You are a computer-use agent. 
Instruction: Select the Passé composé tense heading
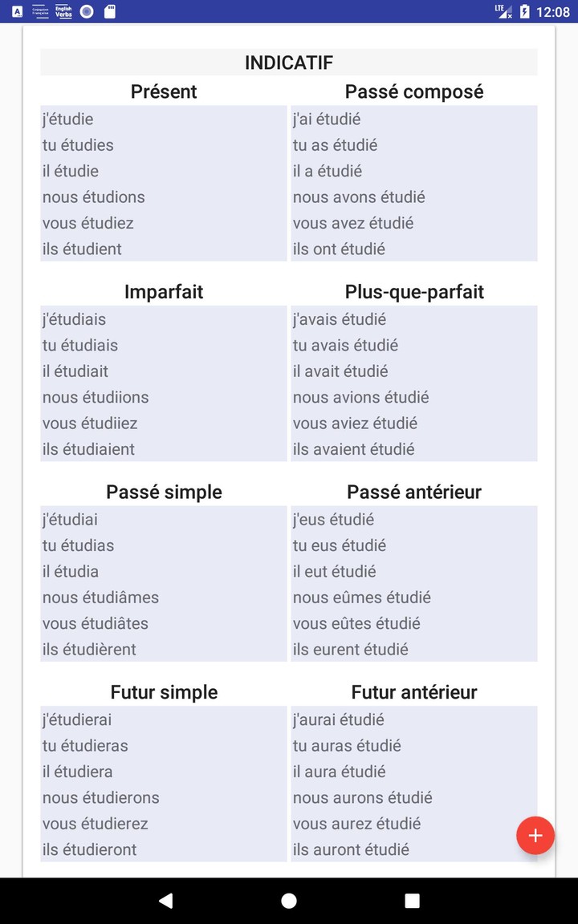coord(414,91)
